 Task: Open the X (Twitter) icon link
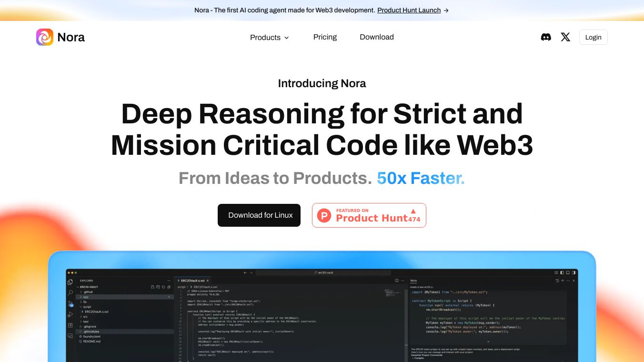click(x=565, y=37)
